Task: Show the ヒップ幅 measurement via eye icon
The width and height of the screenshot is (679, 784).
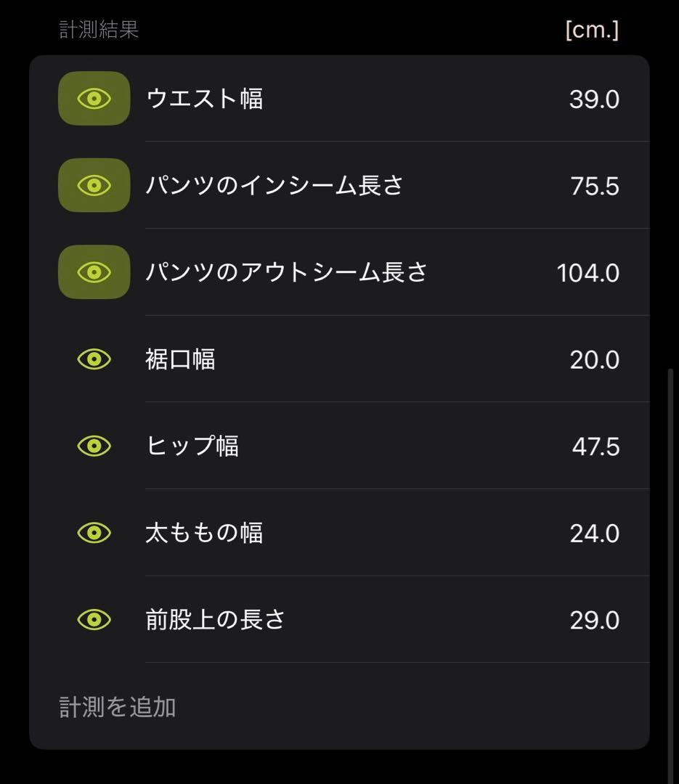Action: click(94, 446)
